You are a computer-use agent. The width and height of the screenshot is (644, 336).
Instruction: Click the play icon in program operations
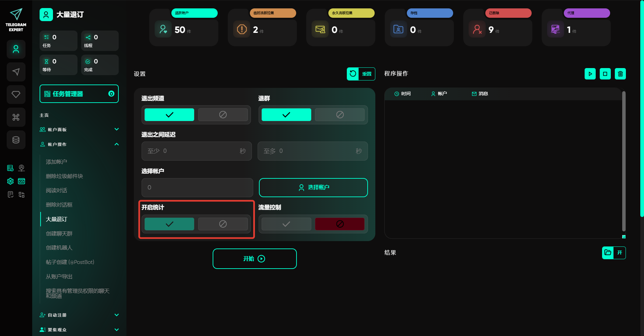coord(590,74)
